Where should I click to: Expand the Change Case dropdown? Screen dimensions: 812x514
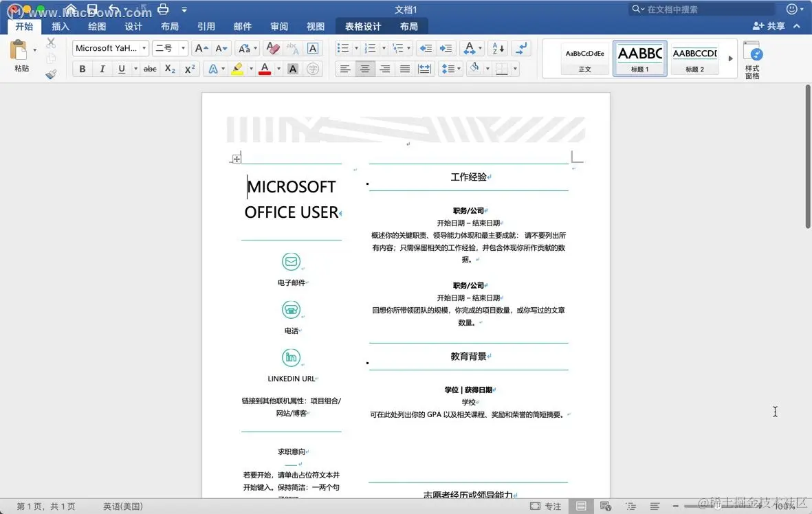coord(255,48)
